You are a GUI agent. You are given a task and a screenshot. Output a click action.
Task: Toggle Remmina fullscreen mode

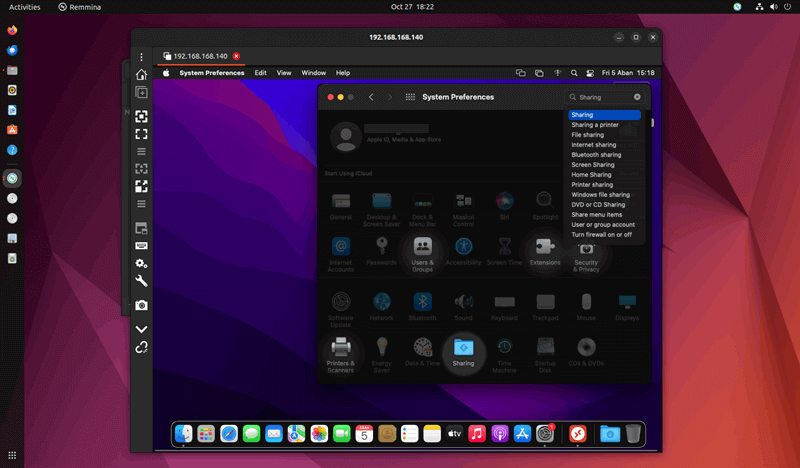[142, 134]
